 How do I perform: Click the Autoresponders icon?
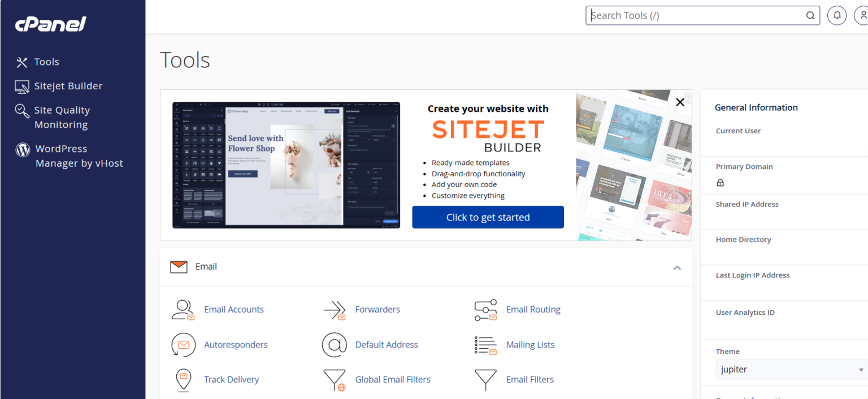click(183, 345)
